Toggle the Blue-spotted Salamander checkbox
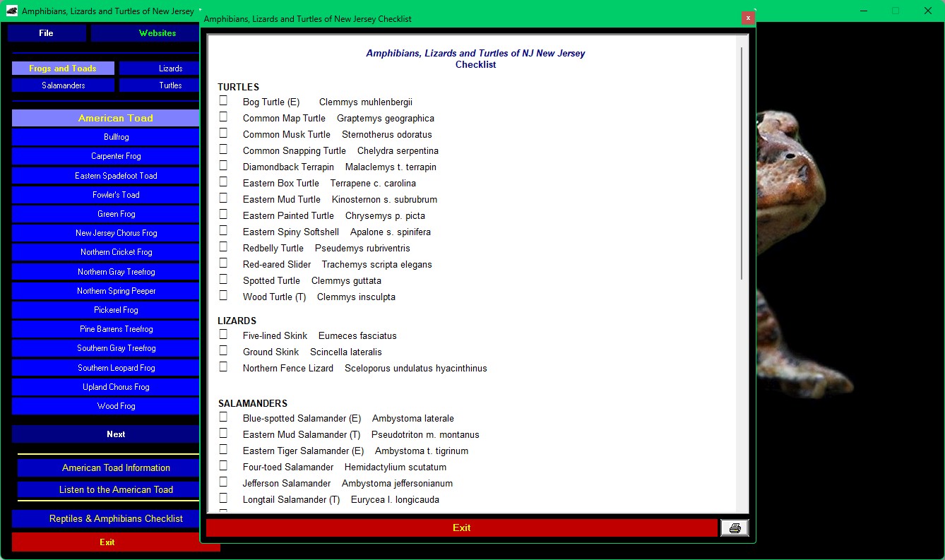Screen dimensions: 945x560 [x=223, y=417]
